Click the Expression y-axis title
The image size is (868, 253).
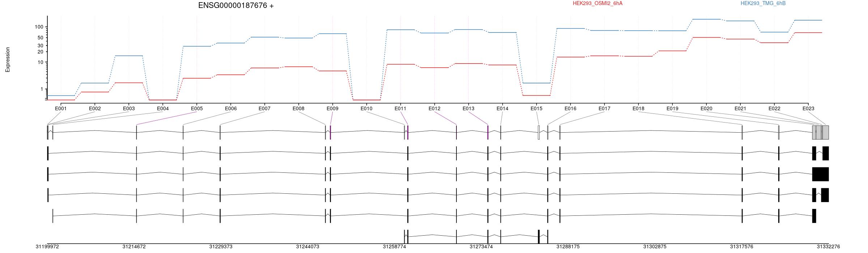8,60
